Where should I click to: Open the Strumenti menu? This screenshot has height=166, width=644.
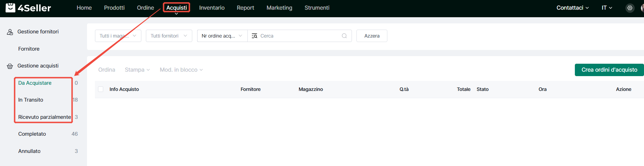tap(317, 8)
